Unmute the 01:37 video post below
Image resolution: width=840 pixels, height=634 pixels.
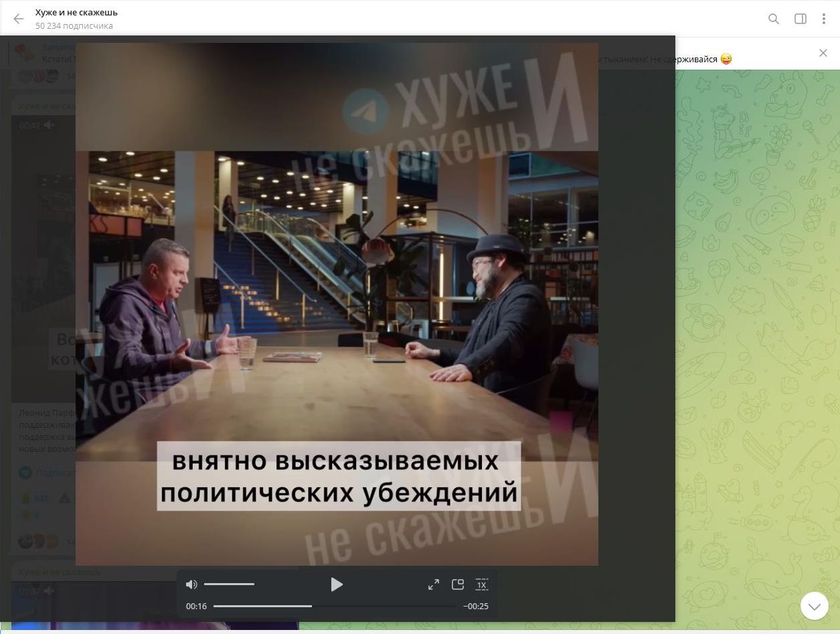click(50, 591)
